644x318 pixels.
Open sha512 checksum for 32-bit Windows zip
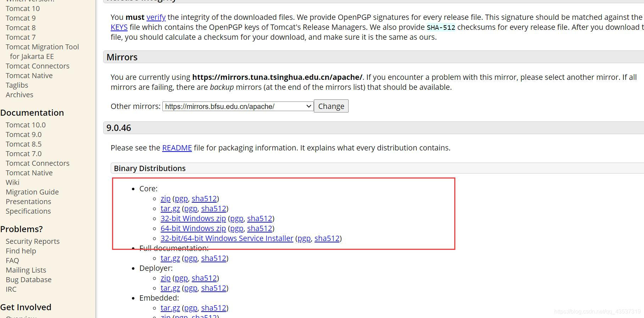tap(260, 219)
